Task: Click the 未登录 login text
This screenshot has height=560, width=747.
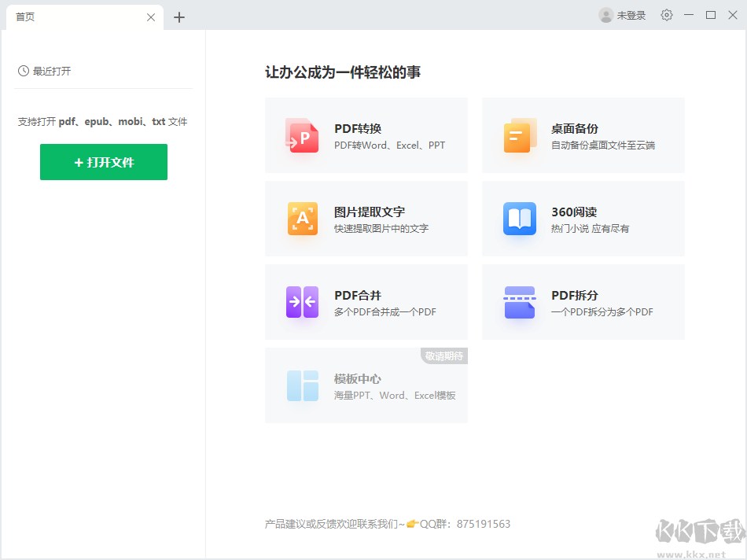Action: click(631, 14)
